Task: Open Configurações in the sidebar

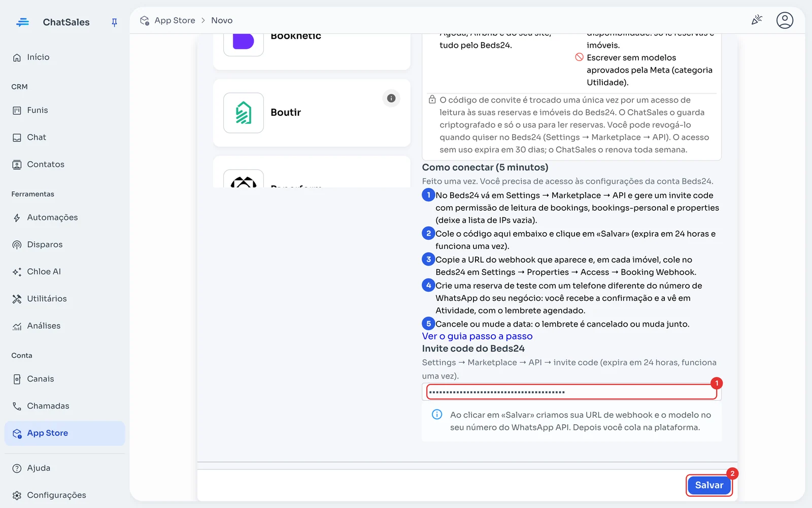Action: [x=64, y=495]
